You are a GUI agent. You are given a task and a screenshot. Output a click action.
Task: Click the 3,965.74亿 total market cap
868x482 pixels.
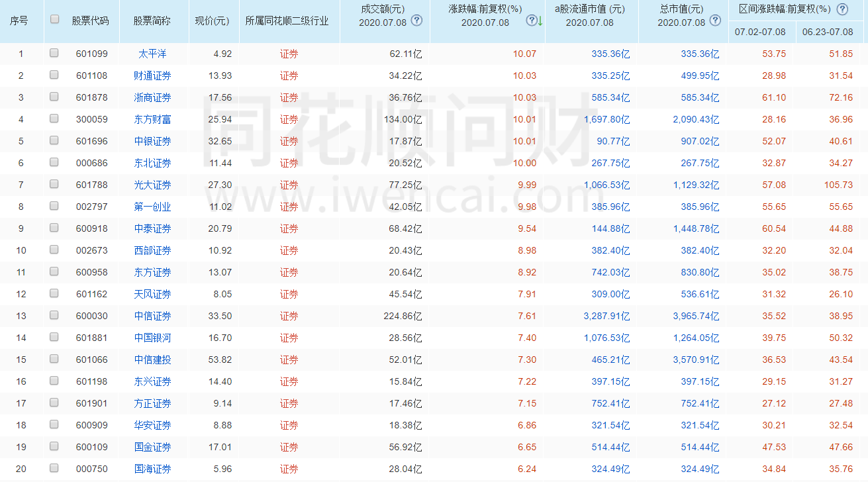point(696,316)
